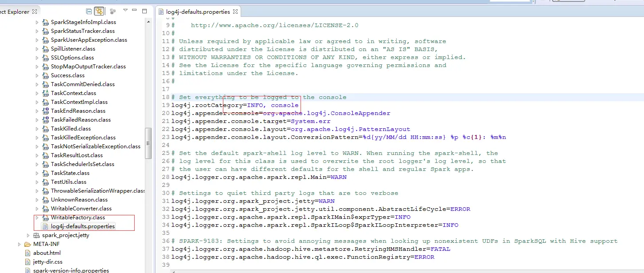
Task: Expand the spark_project.jetty package
Action: [x=28, y=235]
